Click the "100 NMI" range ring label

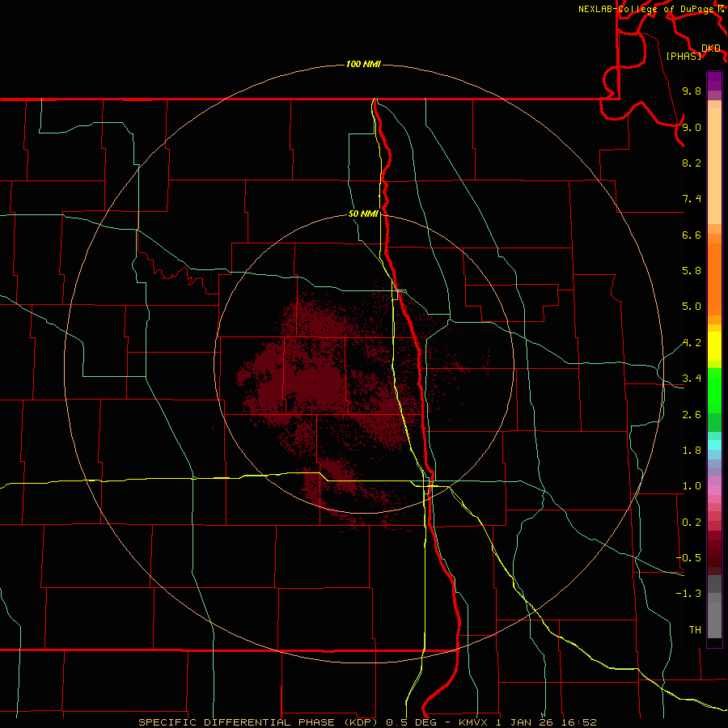(363, 64)
